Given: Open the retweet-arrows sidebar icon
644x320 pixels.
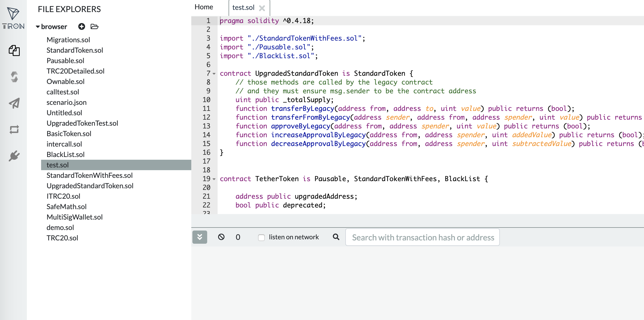Looking at the screenshot, I should pyautogui.click(x=14, y=130).
